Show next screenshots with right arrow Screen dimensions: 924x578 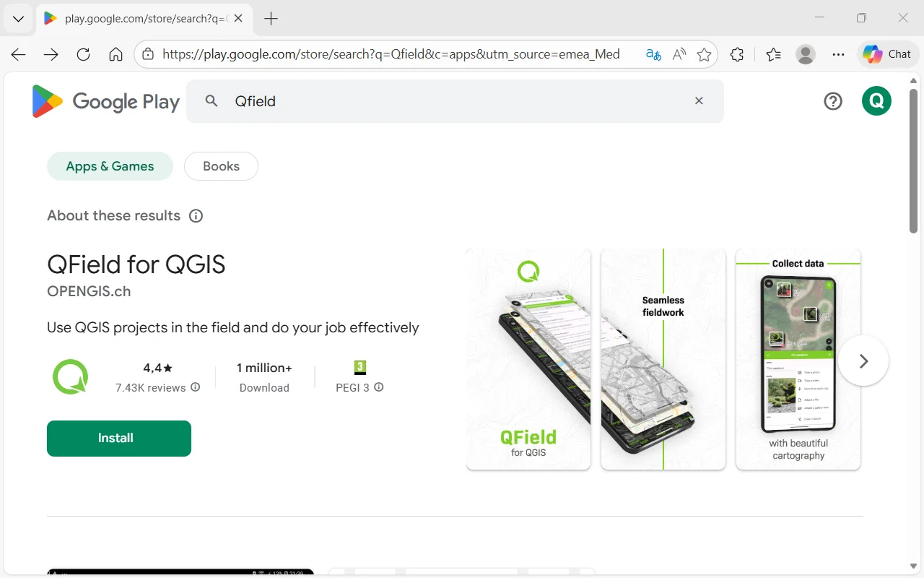pos(863,361)
